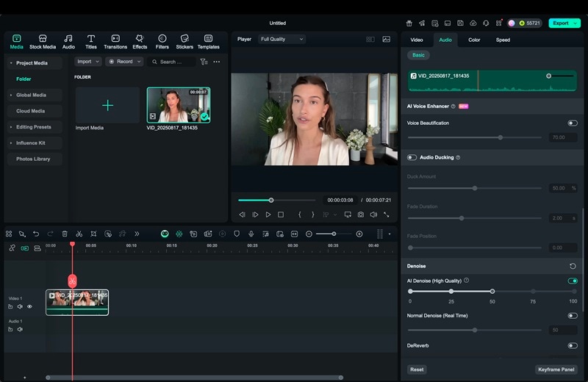Switch to the Color tab

pyautogui.click(x=474, y=40)
